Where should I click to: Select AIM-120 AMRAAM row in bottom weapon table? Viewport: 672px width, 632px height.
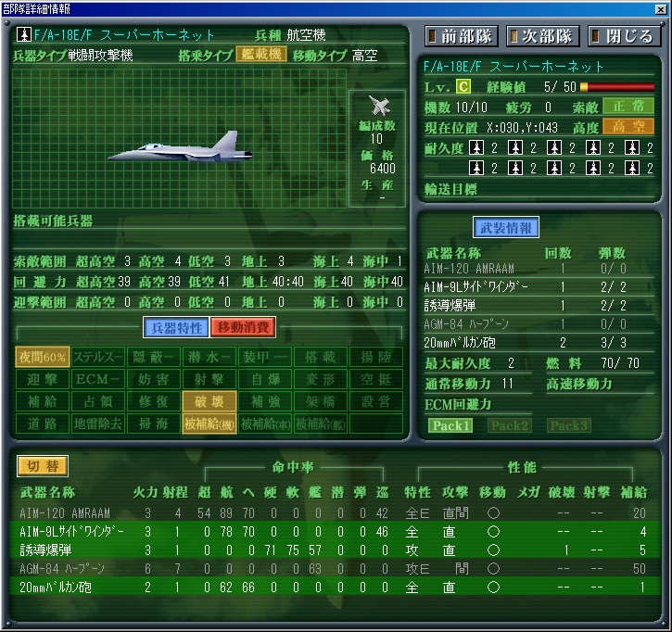pos(335,512)
